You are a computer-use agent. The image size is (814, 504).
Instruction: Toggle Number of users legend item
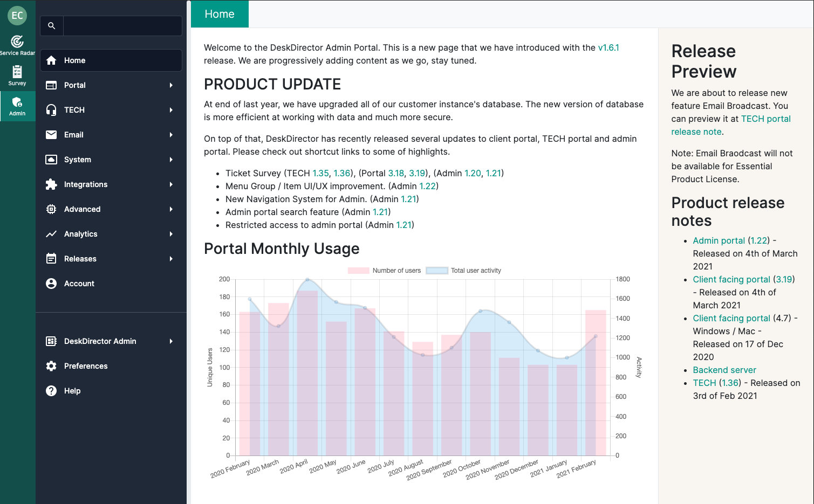tap(384, 271)
